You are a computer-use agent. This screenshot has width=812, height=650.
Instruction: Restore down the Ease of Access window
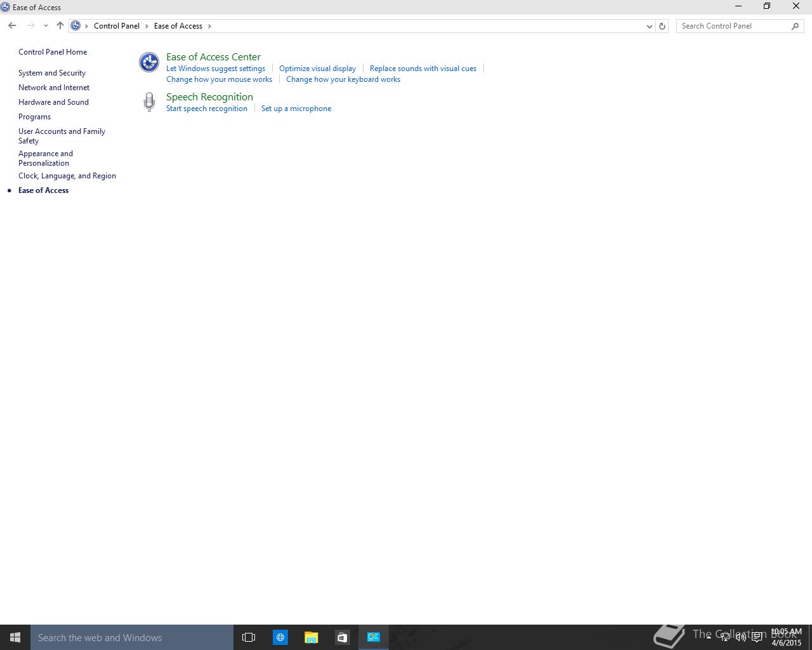point(767,6)
